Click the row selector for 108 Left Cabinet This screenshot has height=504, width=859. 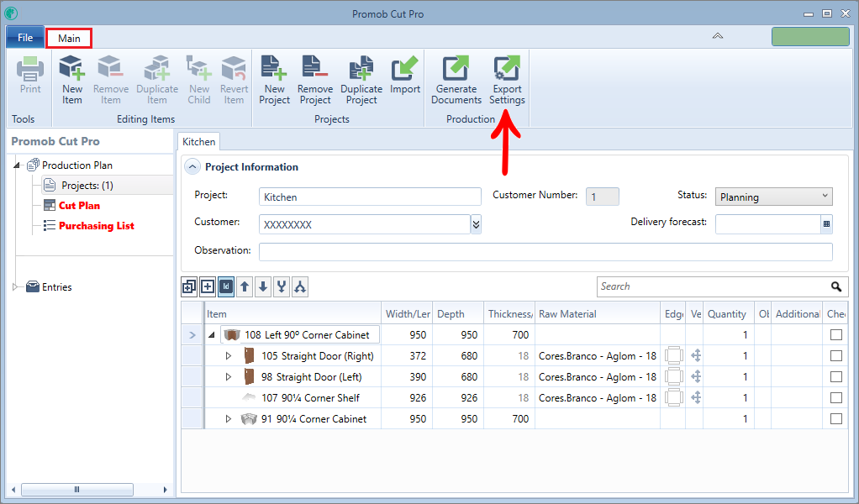[192, 335]
